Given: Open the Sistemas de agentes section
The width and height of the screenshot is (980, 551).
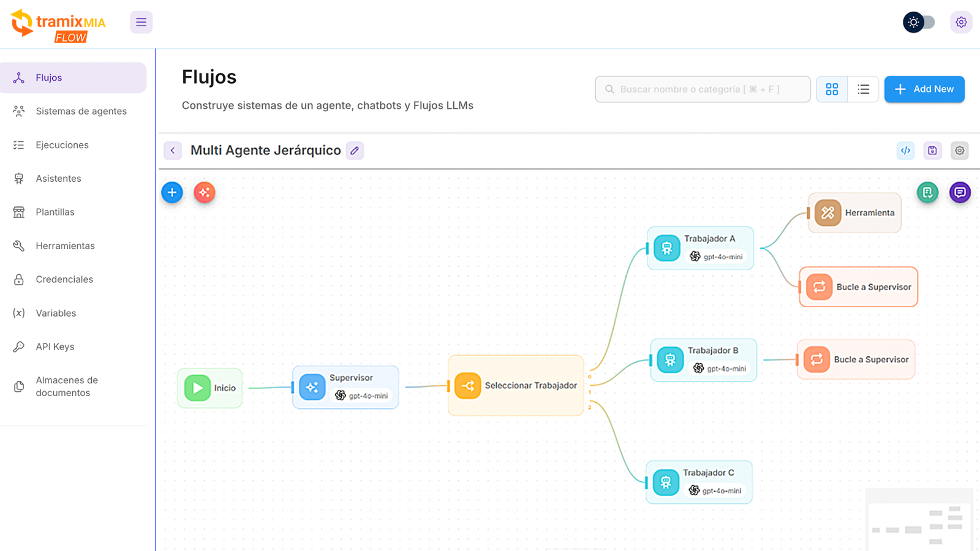Looking at the screenshot, I should click(x=81, y=111).
